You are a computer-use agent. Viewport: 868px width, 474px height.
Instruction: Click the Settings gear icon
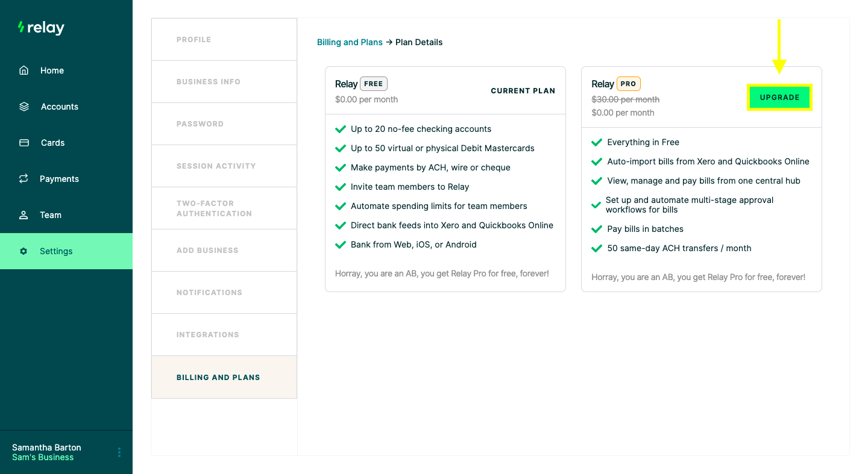24,251
